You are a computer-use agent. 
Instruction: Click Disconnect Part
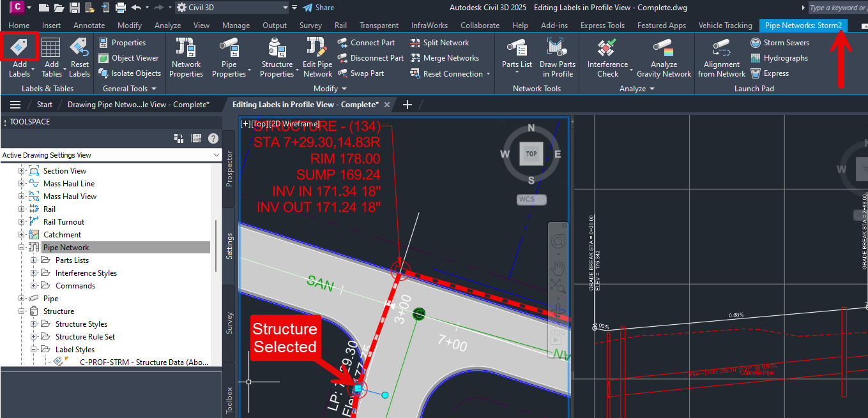click(370, 58)
